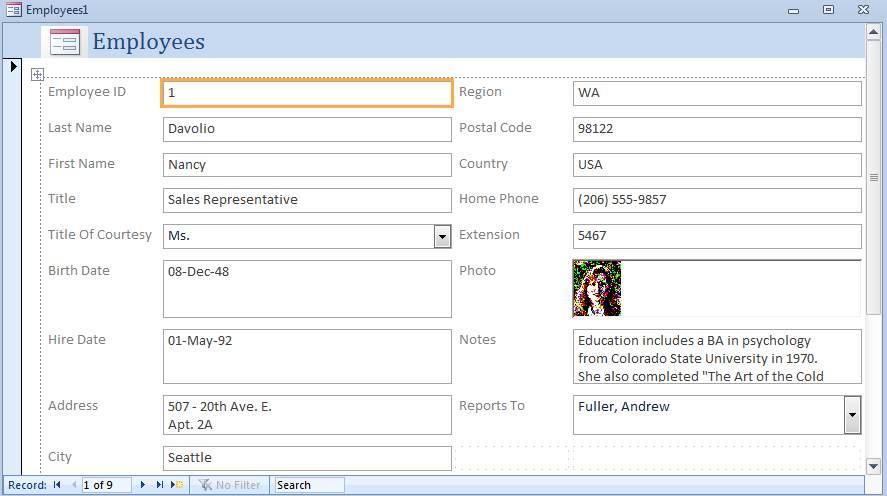Select the employee photo thumbnail

(597, 289)
